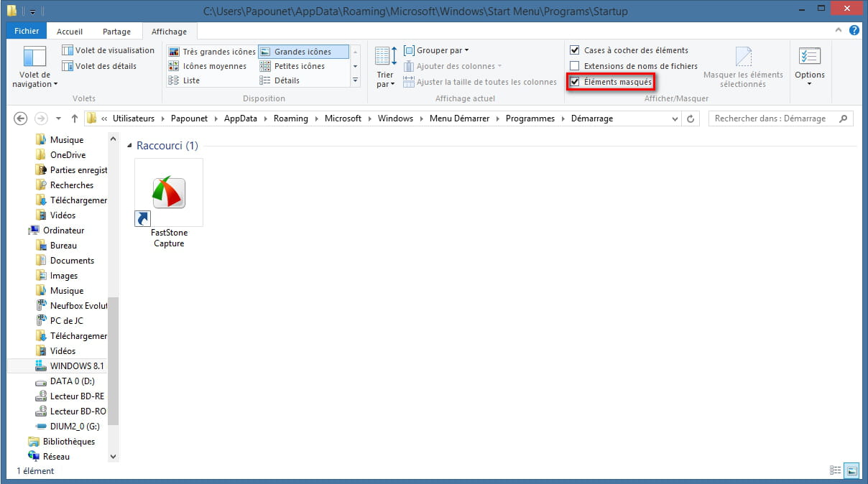This screenshot has height=484, width=868.
Task: Click the Papounet breadcrumb
Action: tap(190, 118)
